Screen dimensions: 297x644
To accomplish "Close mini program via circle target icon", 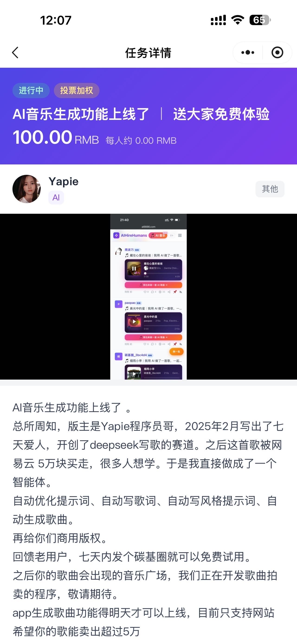I will [x=277, y=52].
